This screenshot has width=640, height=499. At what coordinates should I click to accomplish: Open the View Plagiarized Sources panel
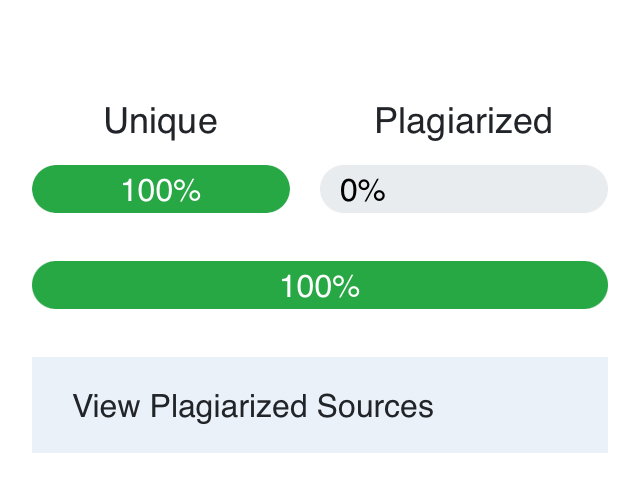(x=320, y=405)
